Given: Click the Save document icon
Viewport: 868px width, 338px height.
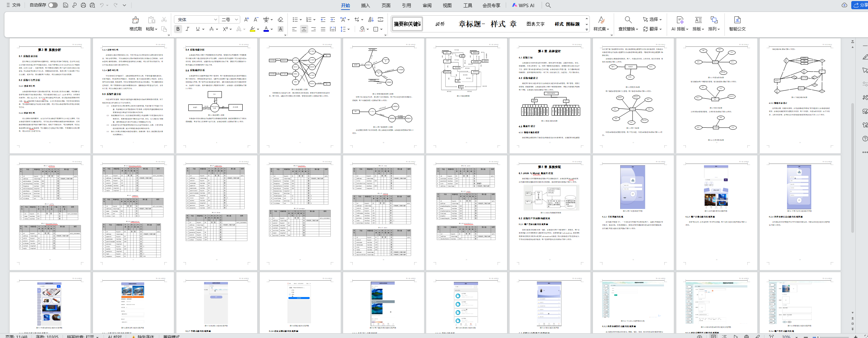Looking at the screenshot, I should coord(66,5).
